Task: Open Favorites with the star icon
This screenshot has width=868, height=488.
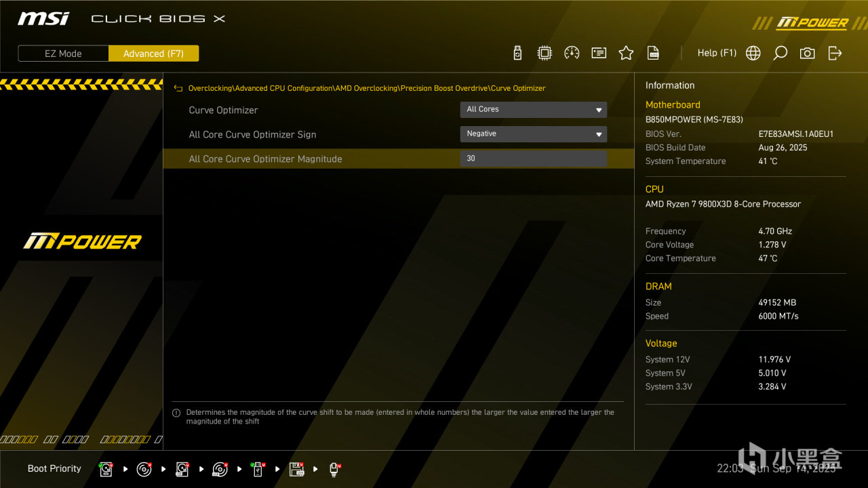Action: point(626,53)
